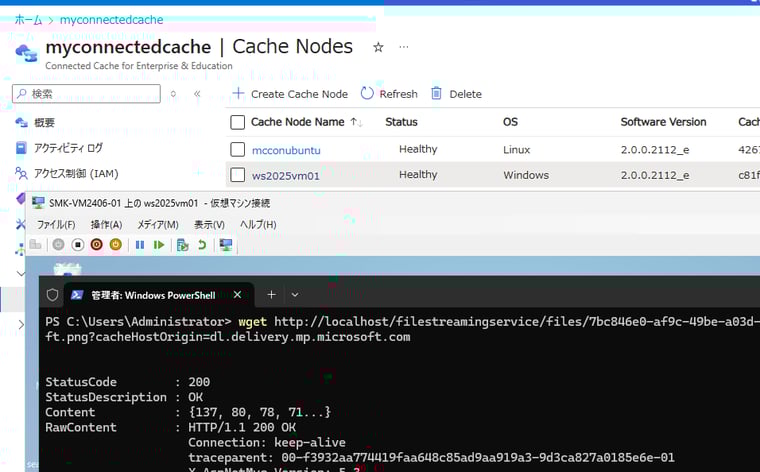Image resolution: width=760 pixels, height=472 pixels.
Task: Open 概要 overview in the sidebar
Action: (44, 123)
